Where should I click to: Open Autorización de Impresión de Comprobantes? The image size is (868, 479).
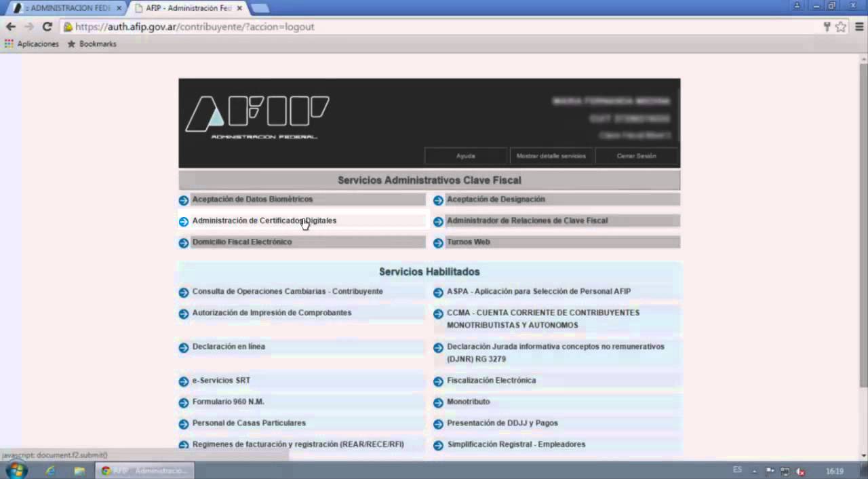[x=272, y=313]
